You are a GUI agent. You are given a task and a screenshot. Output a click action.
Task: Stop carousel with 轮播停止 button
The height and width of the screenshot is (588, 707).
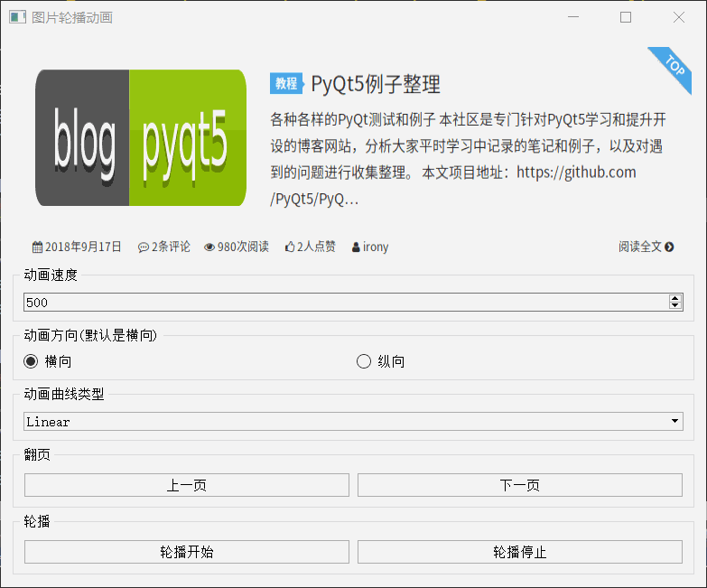pyautogui.click(x=520, y=552)
